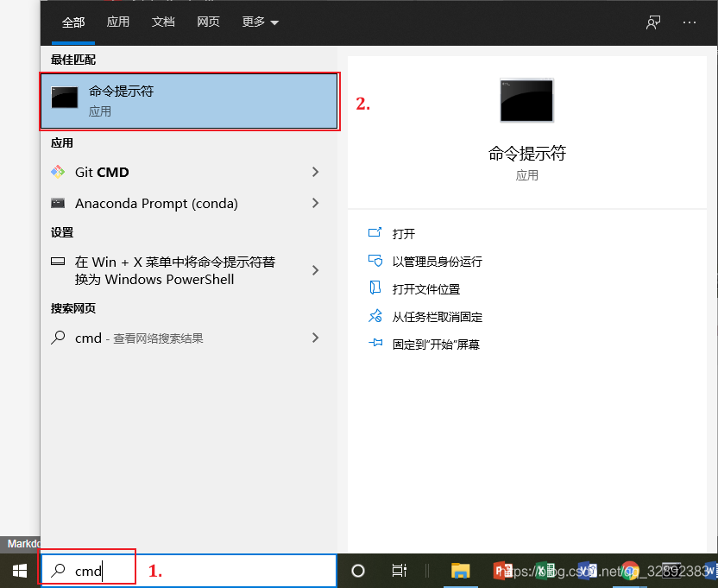Open the 更多 dropdown
Viewport: 718px width, 588px height.
[260, 22]
